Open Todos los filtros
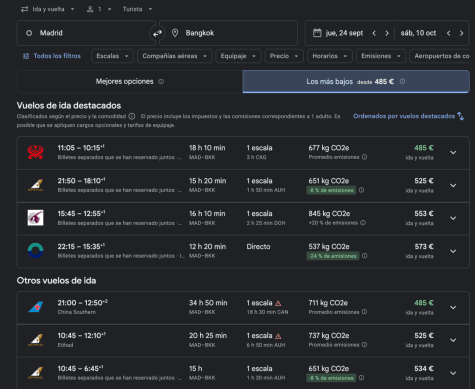The width and height of the screenshot is (475, 389). [x=52, y=56]
